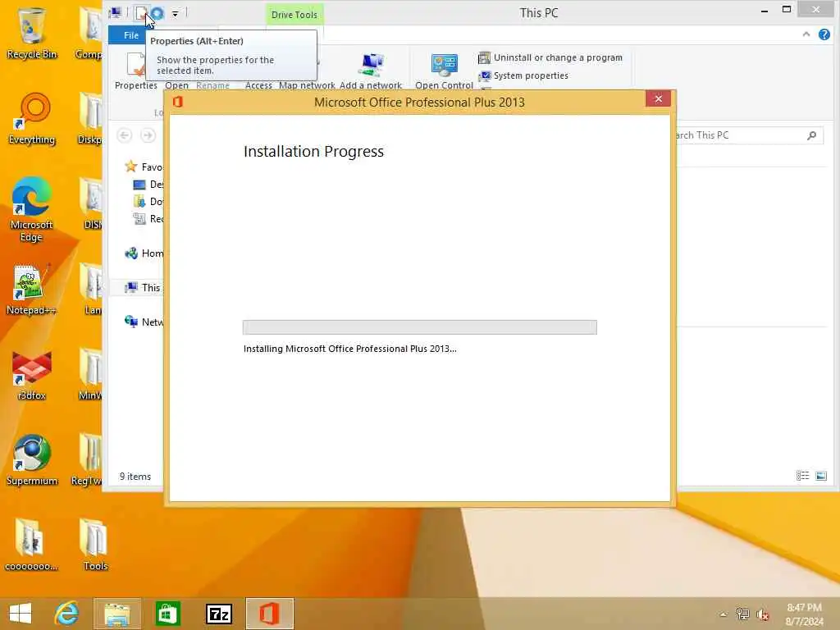Click the Map network drive label
The width and height of the screenshot is (840, 630).
[x=307, y=85]
